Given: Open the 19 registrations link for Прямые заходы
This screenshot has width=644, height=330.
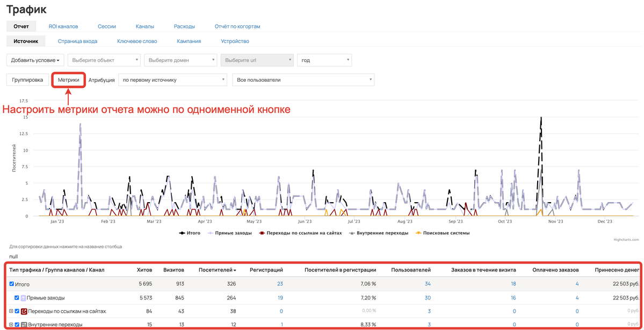Looking at the screenshot, I should click(280, 298).
